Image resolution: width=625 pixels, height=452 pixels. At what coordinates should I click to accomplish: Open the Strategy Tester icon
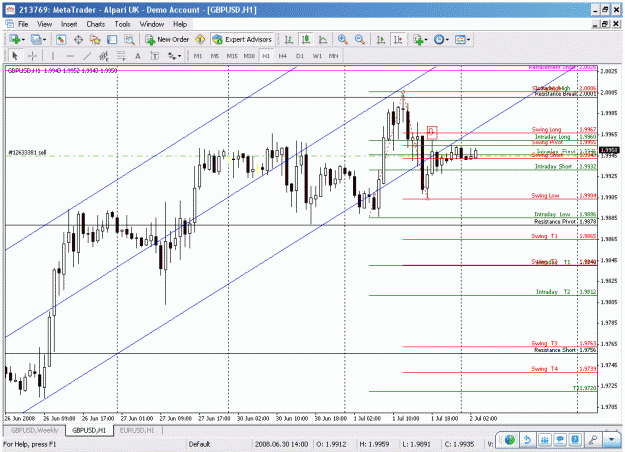point(129,39)
